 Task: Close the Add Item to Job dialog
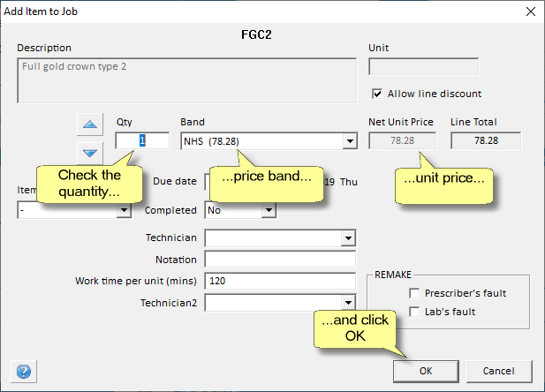point(530,11)
